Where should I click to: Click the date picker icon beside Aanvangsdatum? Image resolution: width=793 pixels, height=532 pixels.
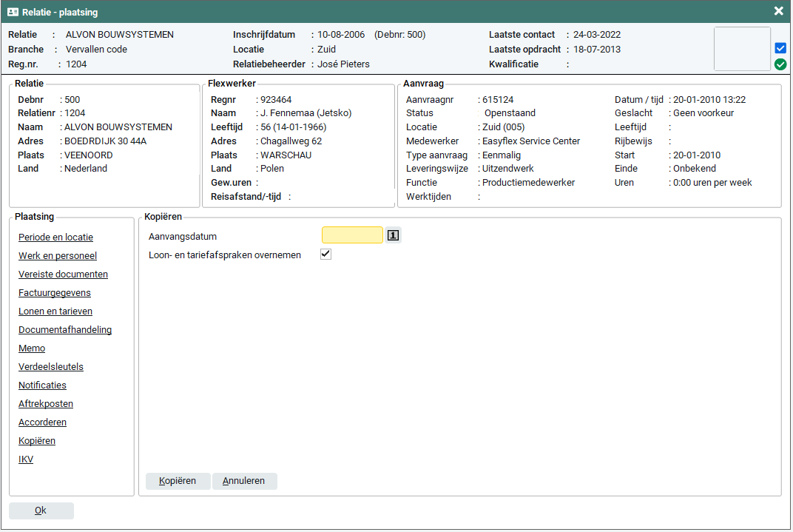coord(394,235)
